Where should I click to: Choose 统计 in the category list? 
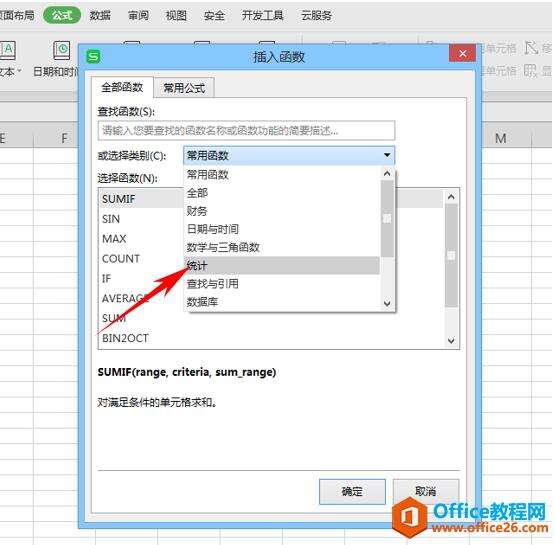click(282, 265)
